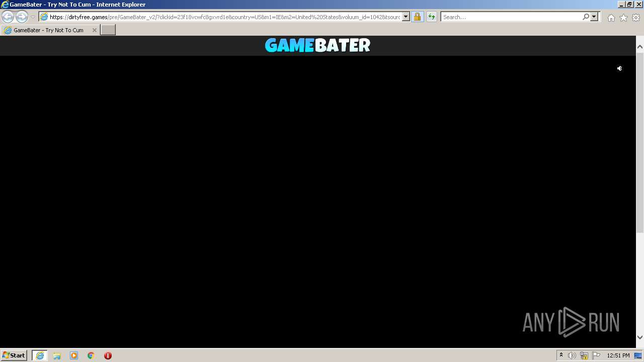Screen dimensions: 644x362
Task: Open Internet Explorer from the taskbar
Action: [x=40, y=355]
